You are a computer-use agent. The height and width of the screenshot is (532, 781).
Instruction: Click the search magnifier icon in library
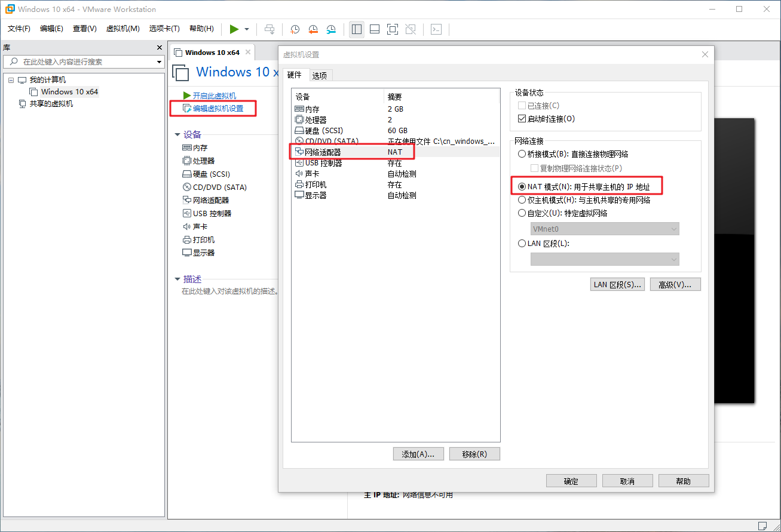point(13,61)
